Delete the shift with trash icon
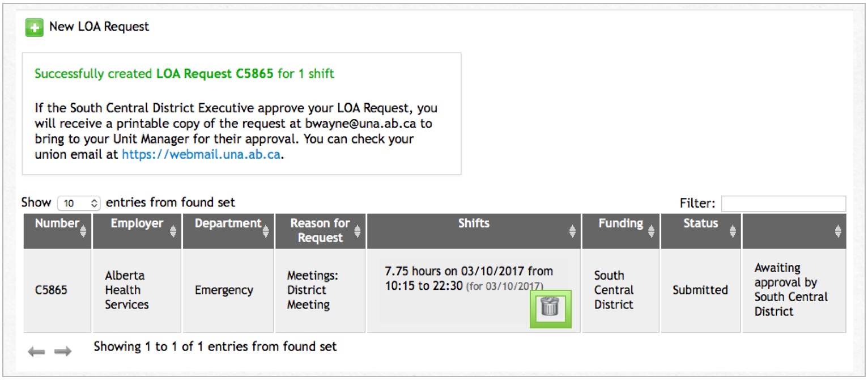The height and width of the screenshot is (380, 868). (550, 308)
